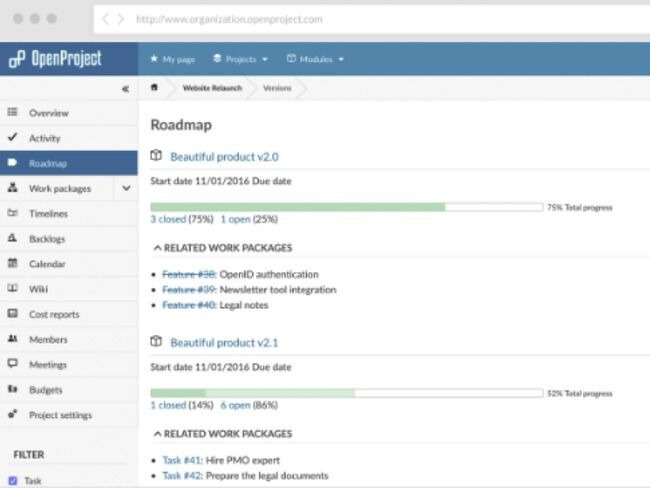Click the Timelines icon in sidebar
Image resolution: width=650 pixels, height=488 pixels.
pos(13,213)
